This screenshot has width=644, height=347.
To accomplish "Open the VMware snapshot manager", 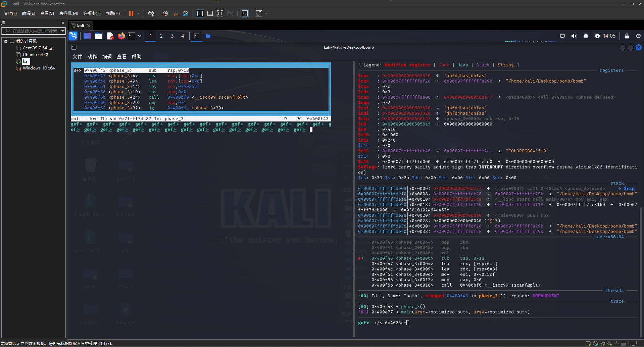I will pyautogui.click(x=186, y=13).
